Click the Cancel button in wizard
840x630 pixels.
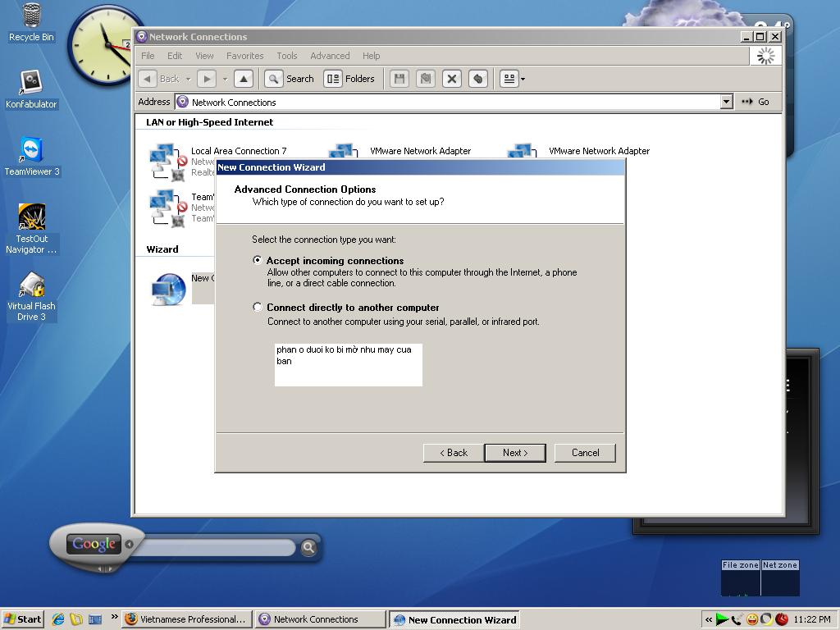pyautogui.click(x=585, y=453)
